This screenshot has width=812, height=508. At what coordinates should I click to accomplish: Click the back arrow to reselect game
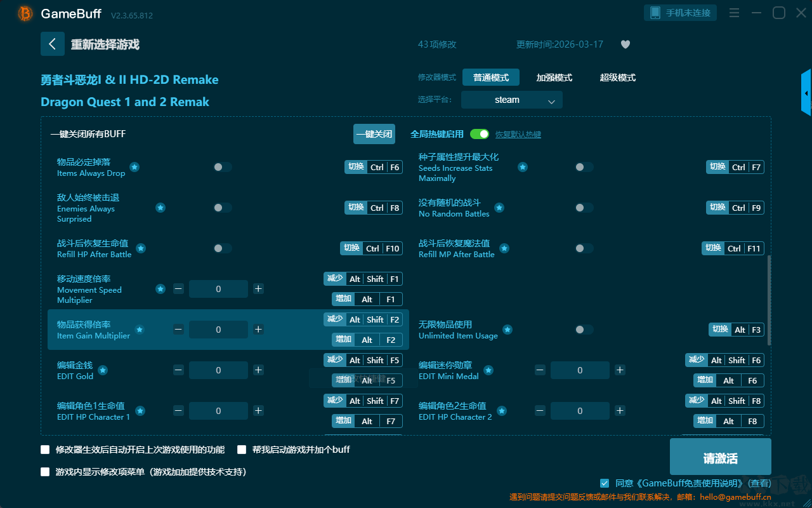click(53, 44)
